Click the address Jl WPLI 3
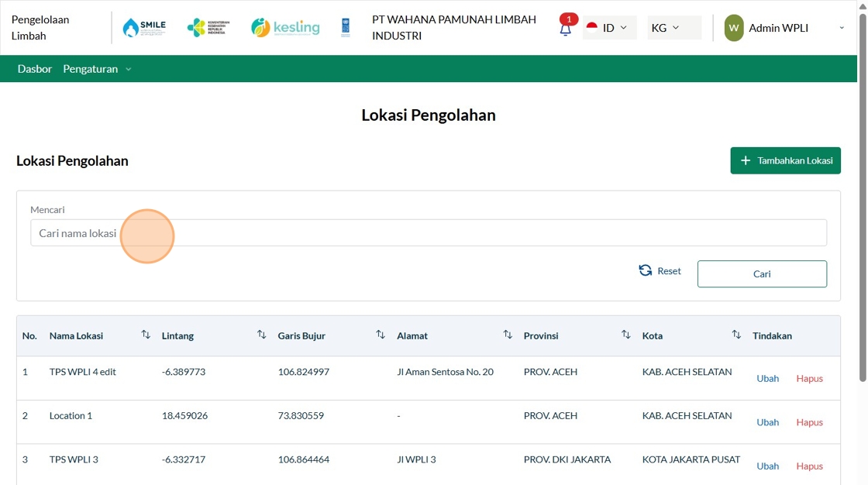868x485 pixels. [x=416, y=459]
